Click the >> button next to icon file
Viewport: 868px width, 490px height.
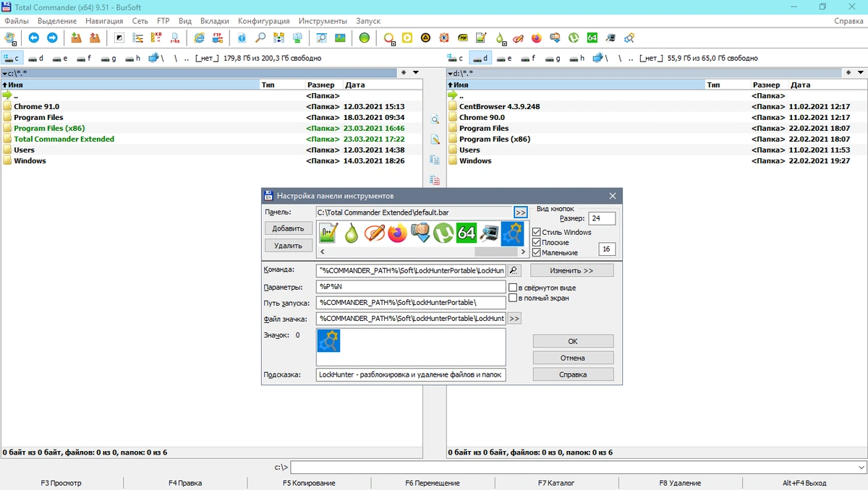(x=514, y=319)
